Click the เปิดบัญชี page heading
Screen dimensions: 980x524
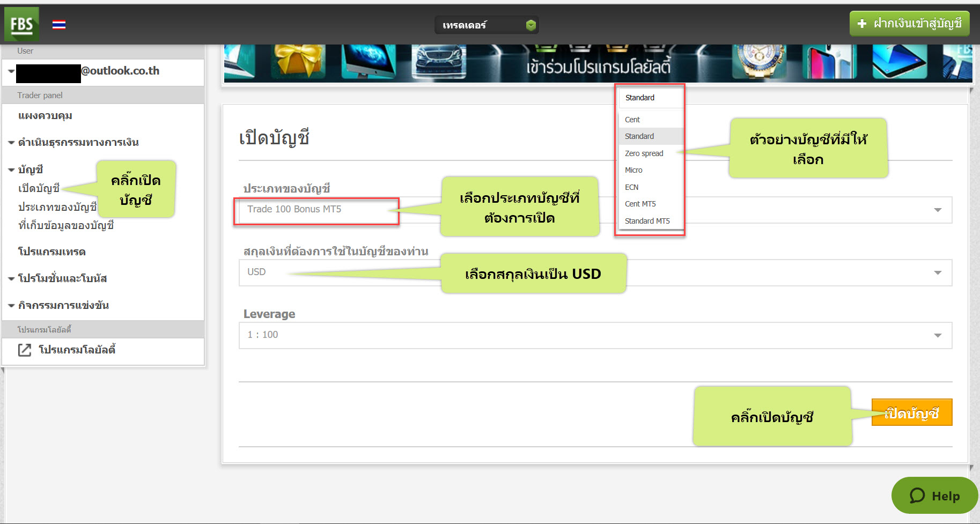click(x=274, y=138)
